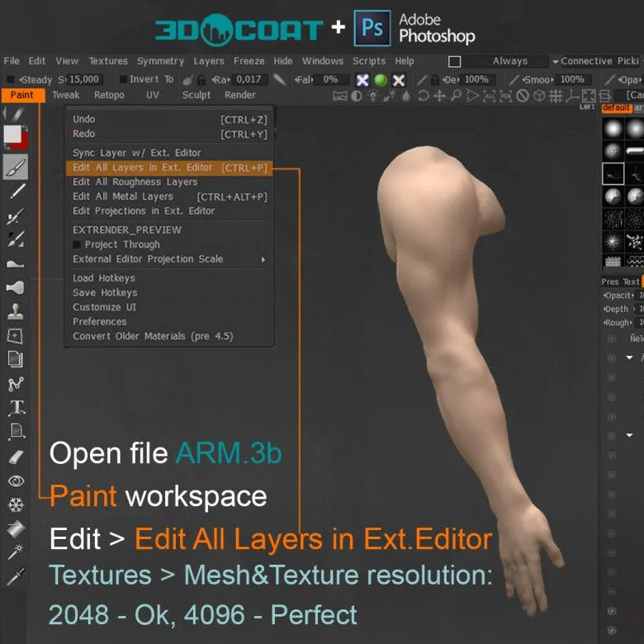Toggle the third layer visibility eye
The height and width of the screenshot is (644, 644).
tap(612, 378)
